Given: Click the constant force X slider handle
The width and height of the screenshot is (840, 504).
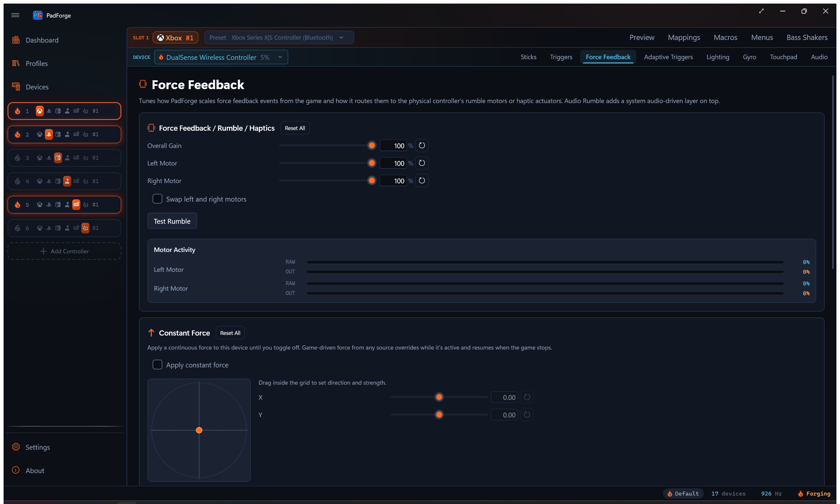Looking at the screenshot, I should [440, 397].
